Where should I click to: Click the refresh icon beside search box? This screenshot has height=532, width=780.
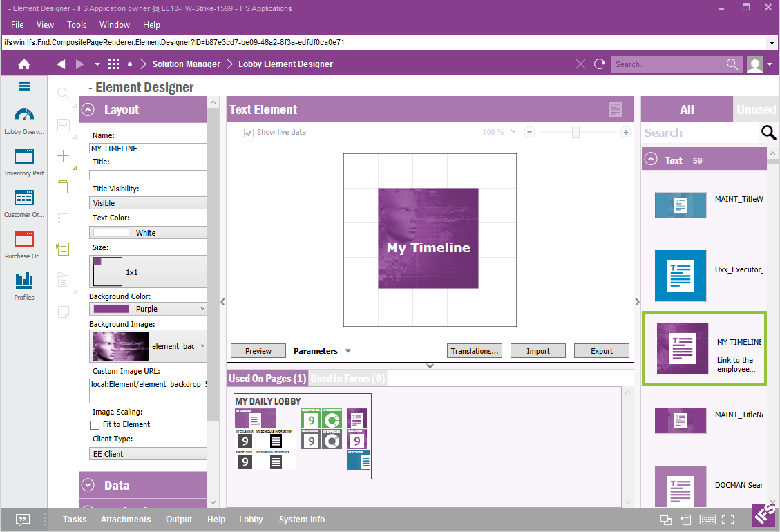600,64
